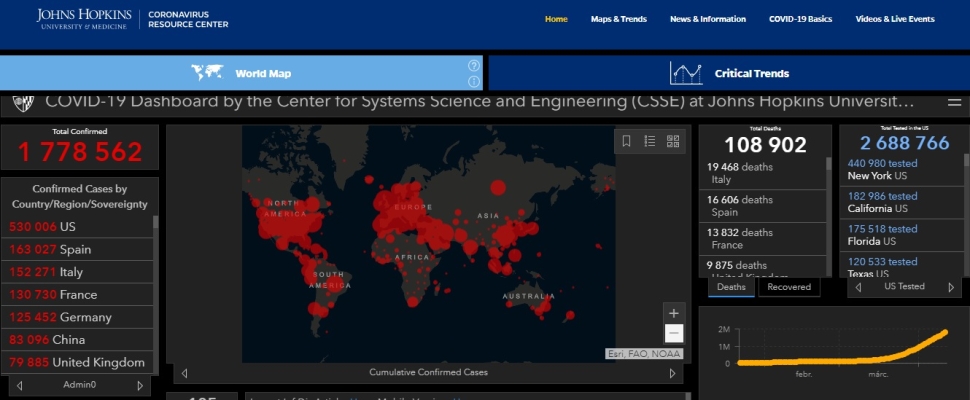
Task: Open the world map question mark help icon
Action: [x=474, y=66]
